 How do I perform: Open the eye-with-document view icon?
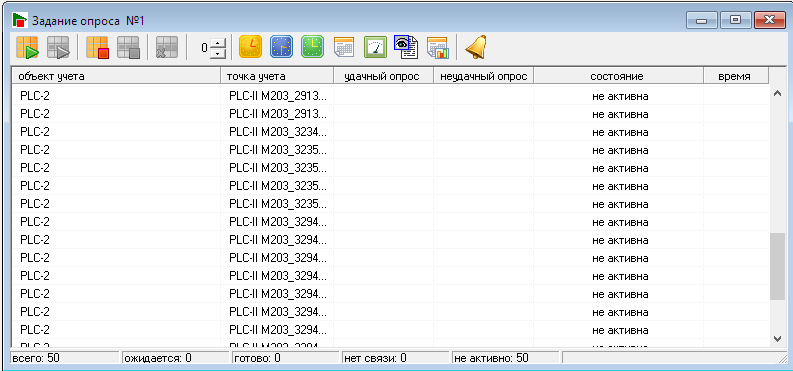(x=406, y=47)
